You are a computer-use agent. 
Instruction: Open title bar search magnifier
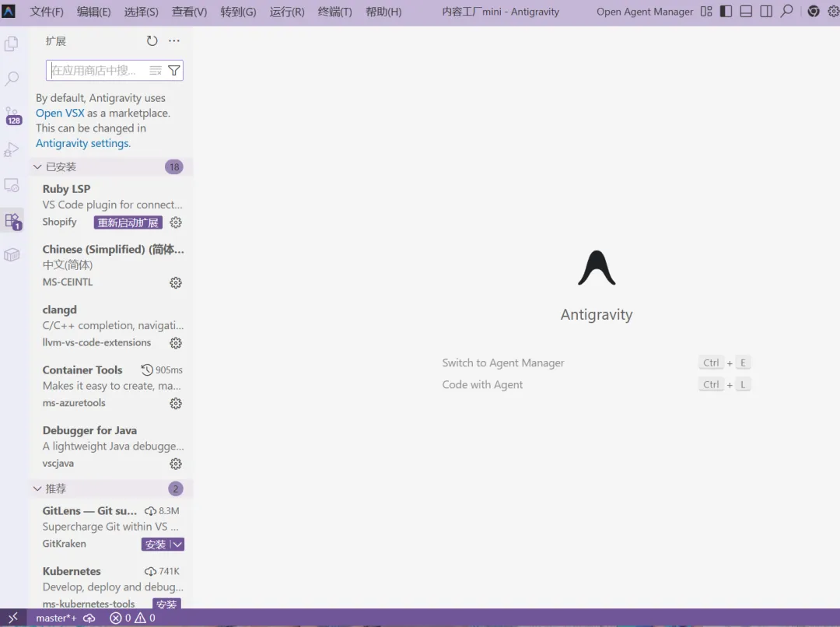coord(786,11)
